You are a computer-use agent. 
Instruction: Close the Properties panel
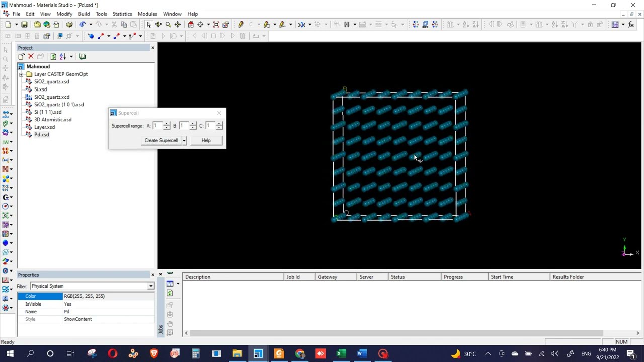(x=153, y=275)
